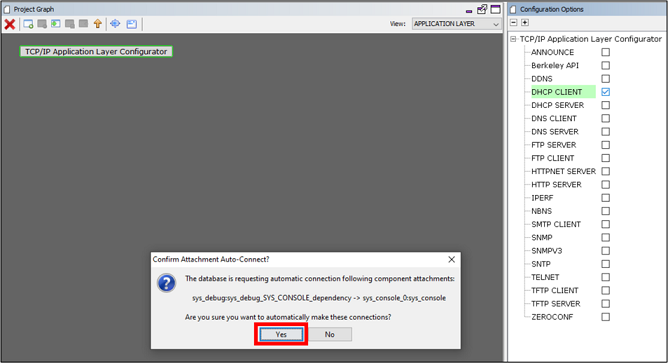Click the Project Graph page icon

point(7,9)
